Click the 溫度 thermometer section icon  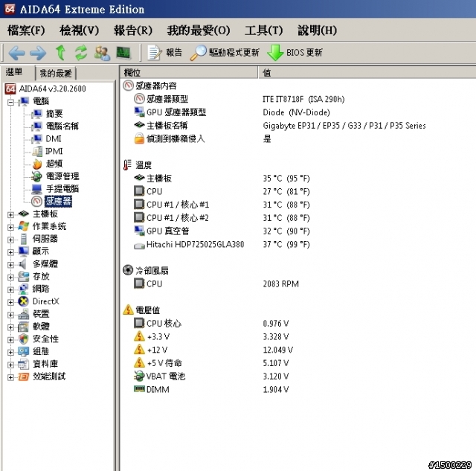click(127, 165)
